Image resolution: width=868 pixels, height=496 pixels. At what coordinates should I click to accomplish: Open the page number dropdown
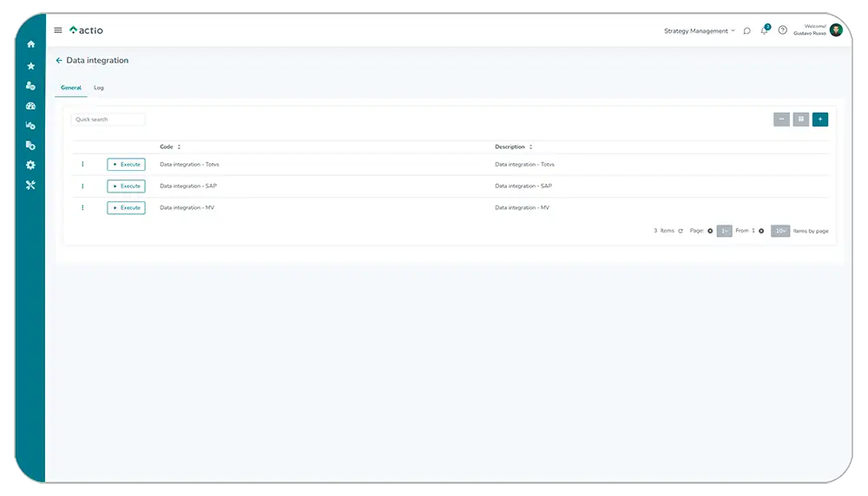click(724, 231)
